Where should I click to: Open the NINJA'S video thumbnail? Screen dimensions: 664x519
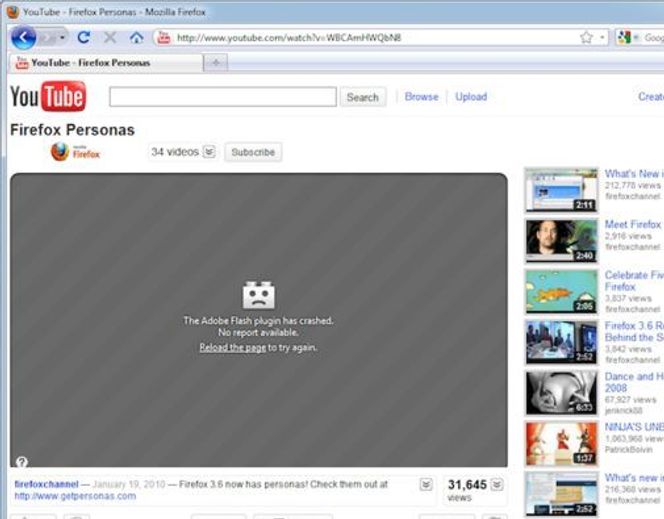[561, 444]
